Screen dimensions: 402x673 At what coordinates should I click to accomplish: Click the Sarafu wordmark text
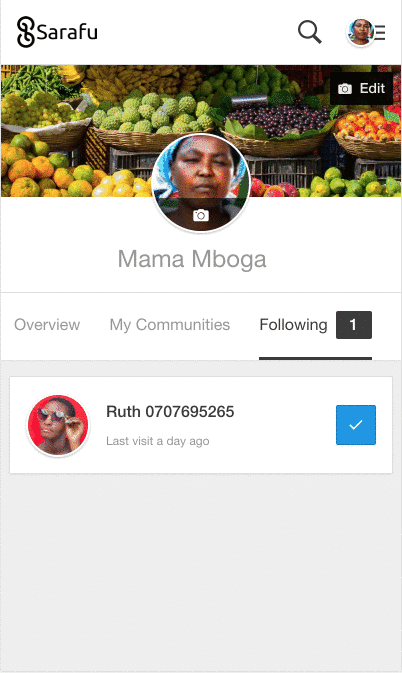click(67, 32)
